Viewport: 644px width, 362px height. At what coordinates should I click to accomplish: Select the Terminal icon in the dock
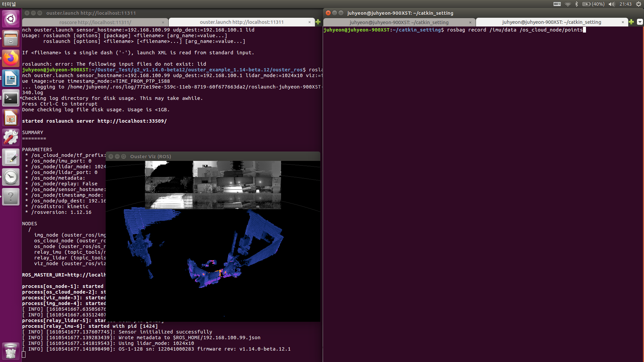[11, 98]
